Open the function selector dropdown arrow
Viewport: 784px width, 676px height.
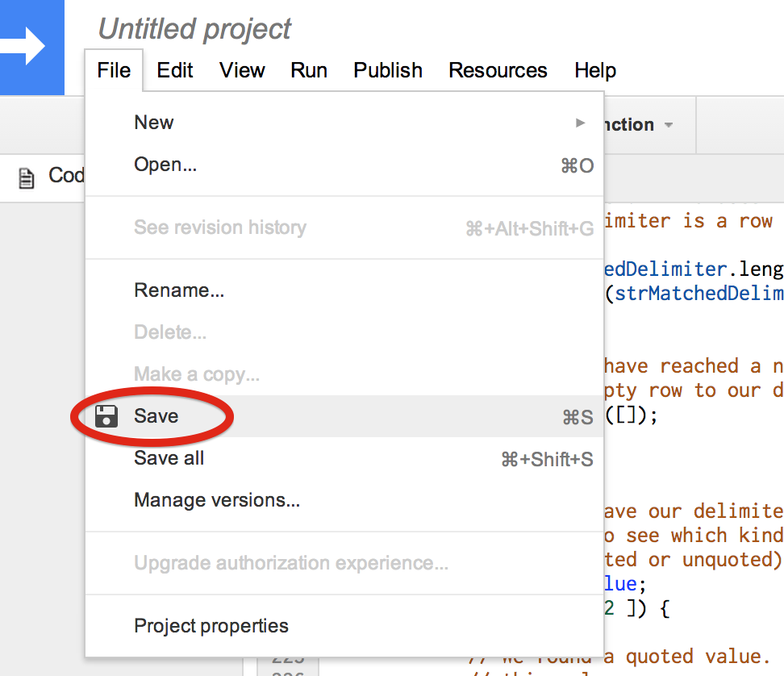click(x=668, y=125)
